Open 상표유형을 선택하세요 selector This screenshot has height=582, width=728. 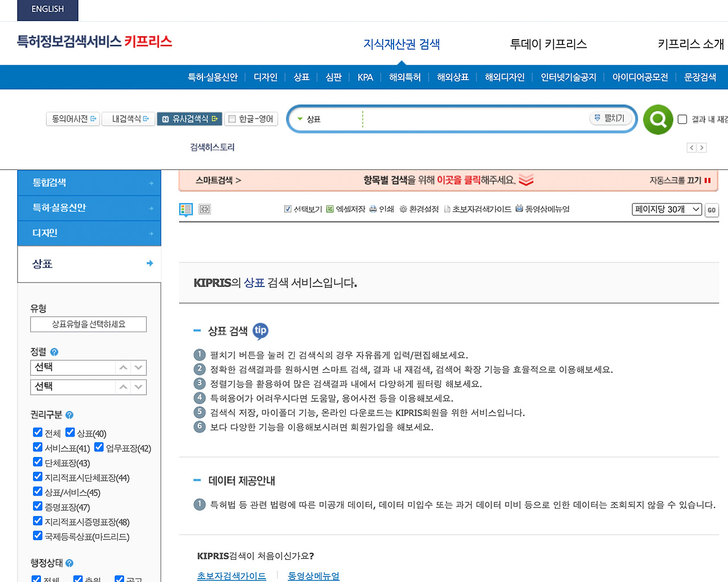pyautogui.click(x=88, y=324)
